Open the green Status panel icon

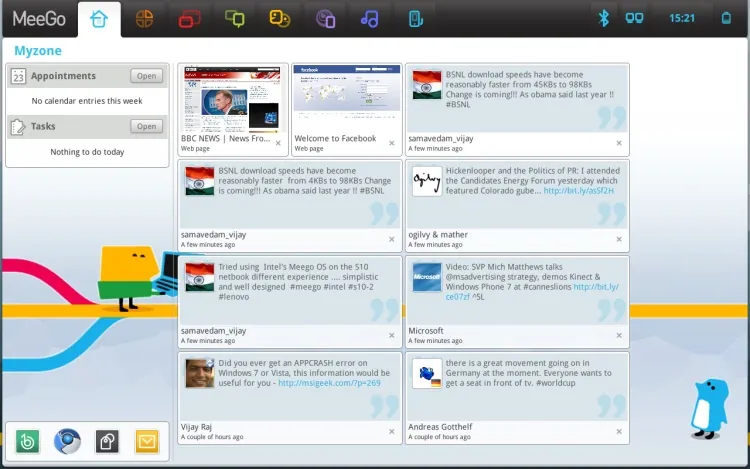tap(235, 19)
